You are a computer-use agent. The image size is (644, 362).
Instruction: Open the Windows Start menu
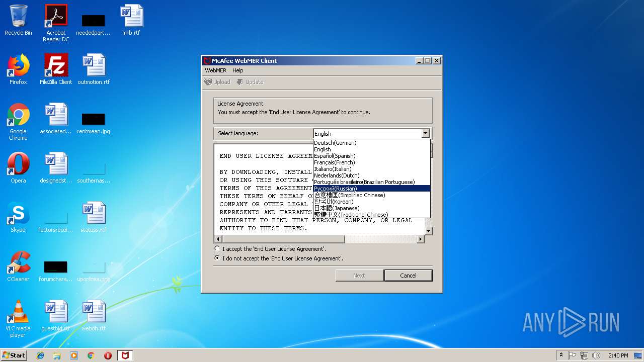[x=14, y=355]
